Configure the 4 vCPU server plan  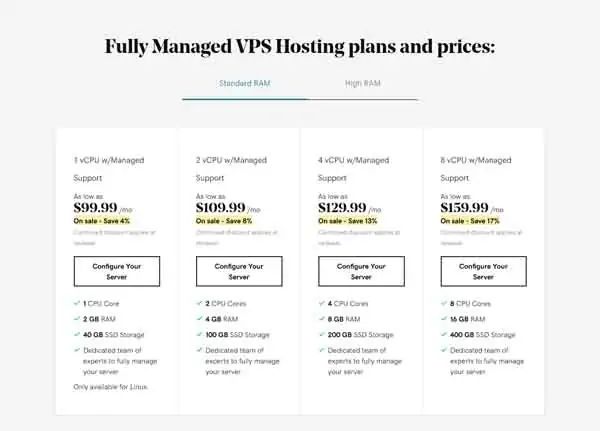coord(361,271)
